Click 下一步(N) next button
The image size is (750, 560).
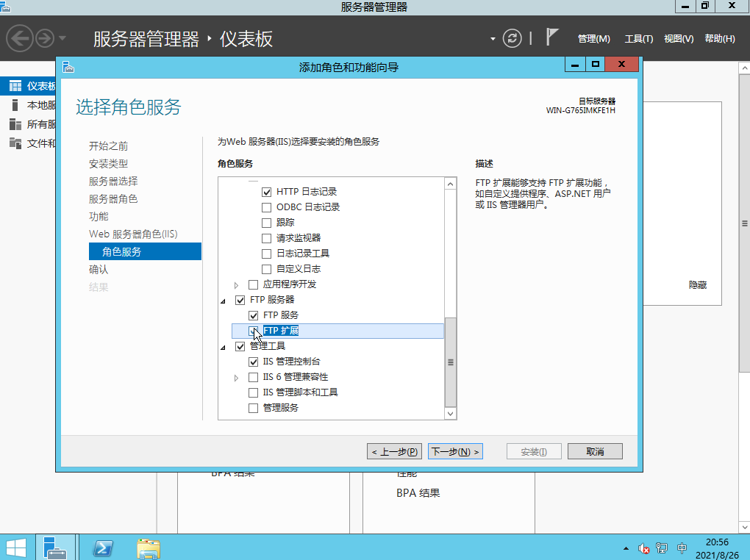455,451
